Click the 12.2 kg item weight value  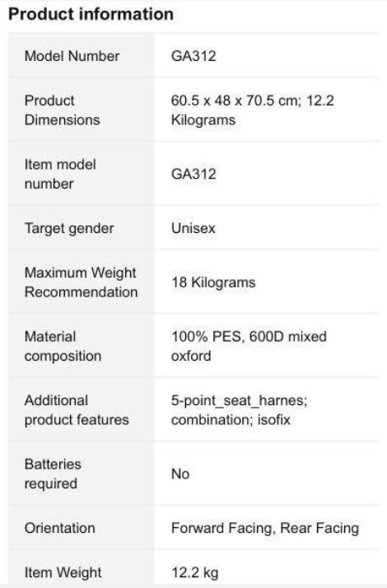pyautogui.click(x=195, y=573)
